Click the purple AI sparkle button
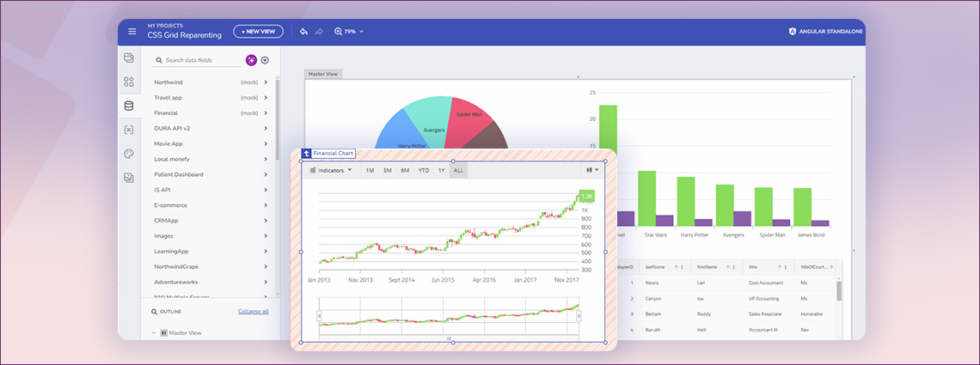The width and height of the screenshot is (980, 365). (x=251, y=60)
